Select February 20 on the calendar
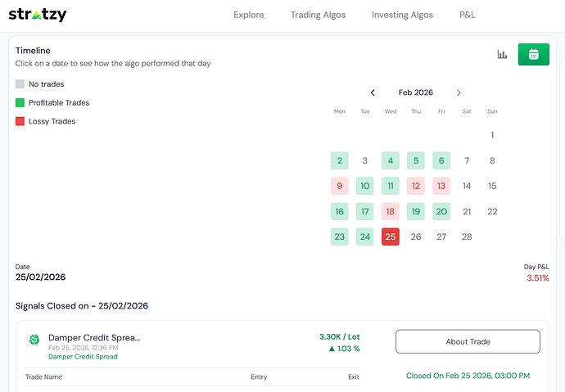565x392 pixels. (x=441, y=211)
